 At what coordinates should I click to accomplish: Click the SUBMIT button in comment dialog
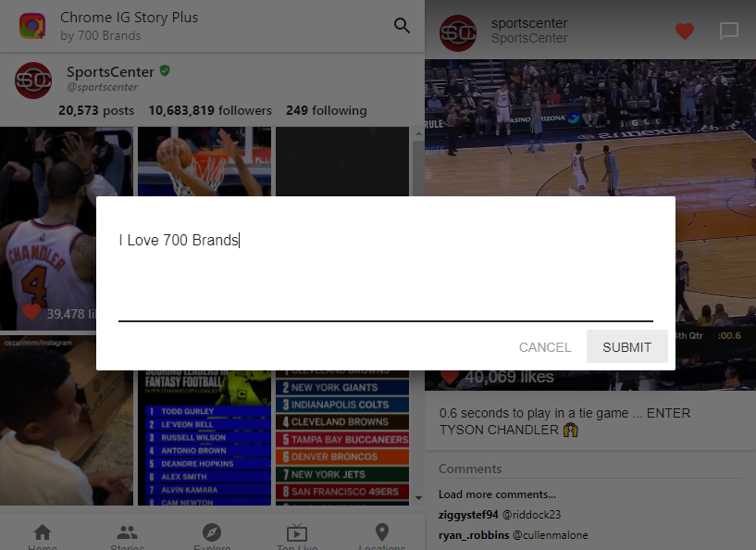626,347
